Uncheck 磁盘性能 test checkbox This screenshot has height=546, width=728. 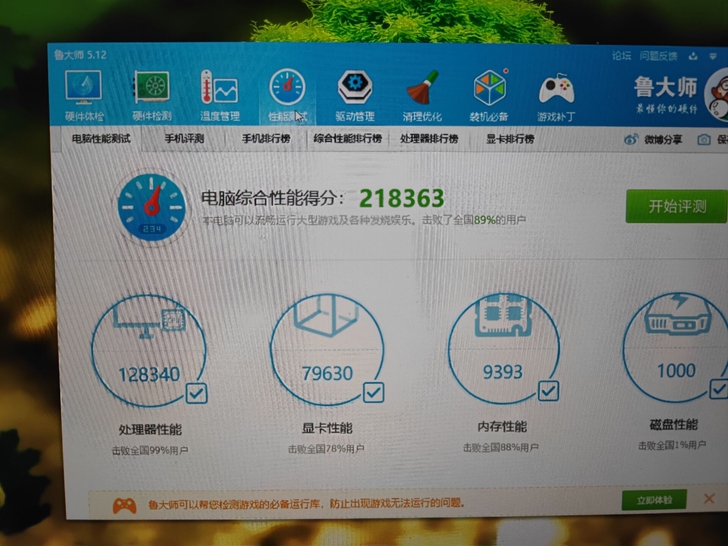click(x=719, y=389)
